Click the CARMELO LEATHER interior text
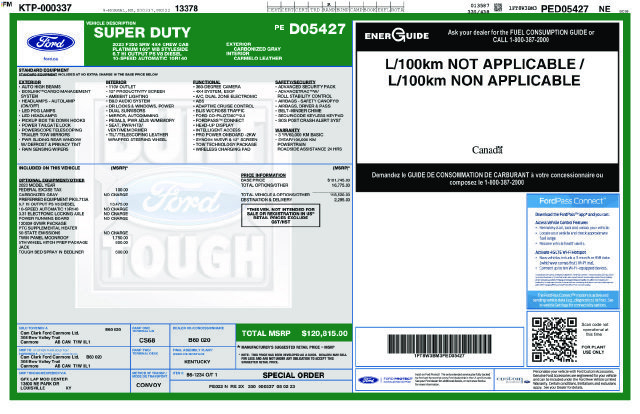 point(258,58)
